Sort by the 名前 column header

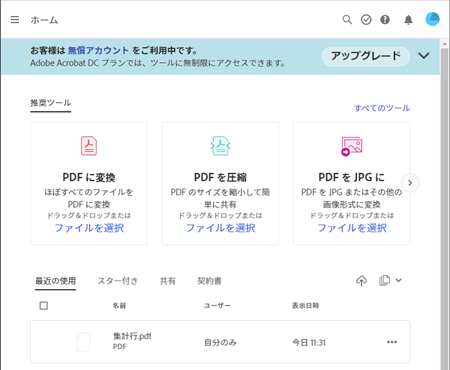tap(119, 305)
